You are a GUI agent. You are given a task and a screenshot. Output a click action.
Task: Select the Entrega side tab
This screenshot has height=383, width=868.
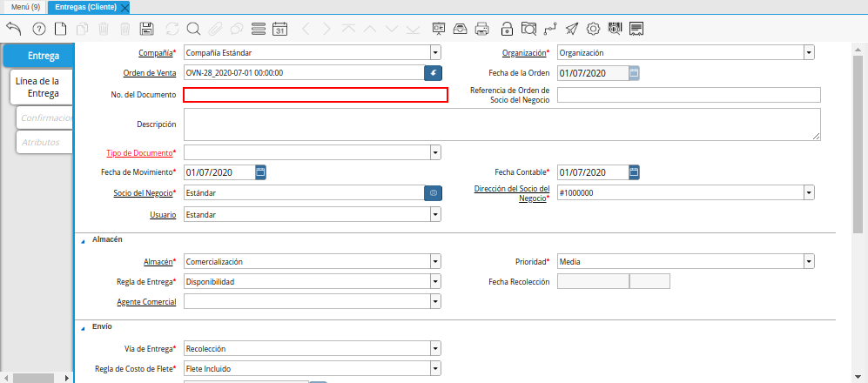39,56
